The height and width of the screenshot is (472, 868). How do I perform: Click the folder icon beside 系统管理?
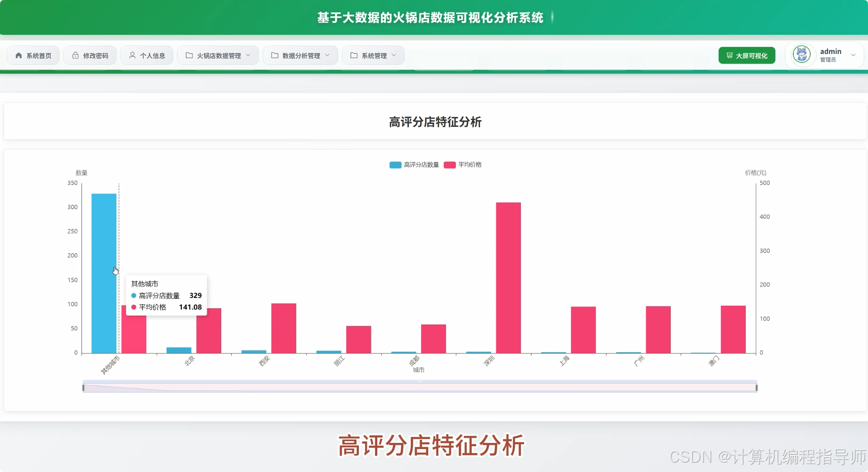tap(354, 55)
